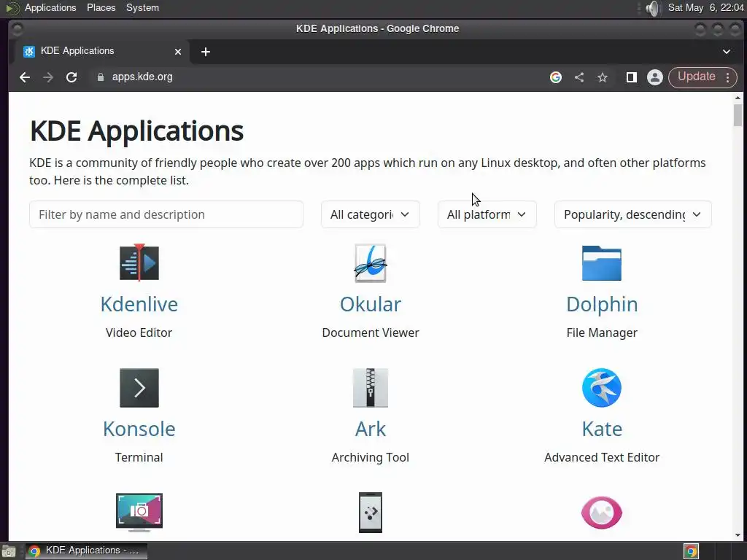Open the Kdenlive link
747x560 pixels.
coord(139,304)
